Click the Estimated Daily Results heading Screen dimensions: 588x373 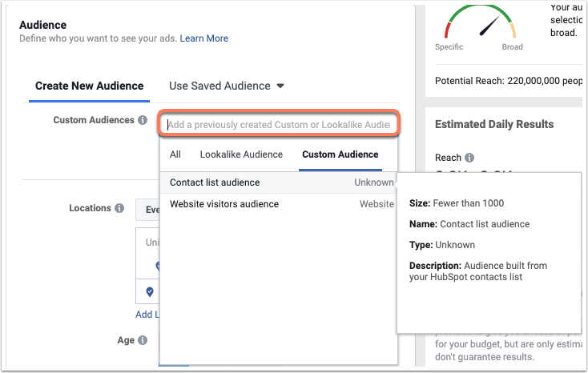pyautogui.click(x=494, y=124)
